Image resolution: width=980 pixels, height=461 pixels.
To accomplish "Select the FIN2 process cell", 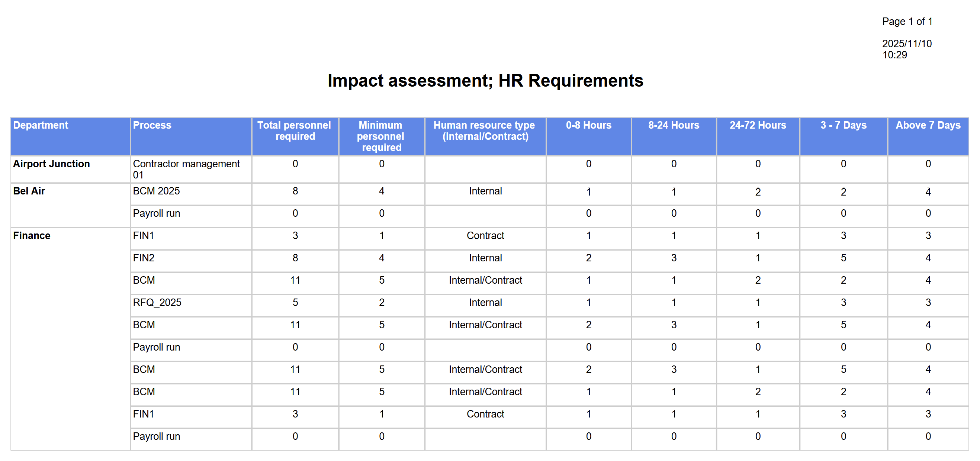I will pyautogui.click(x=144, y=258).
